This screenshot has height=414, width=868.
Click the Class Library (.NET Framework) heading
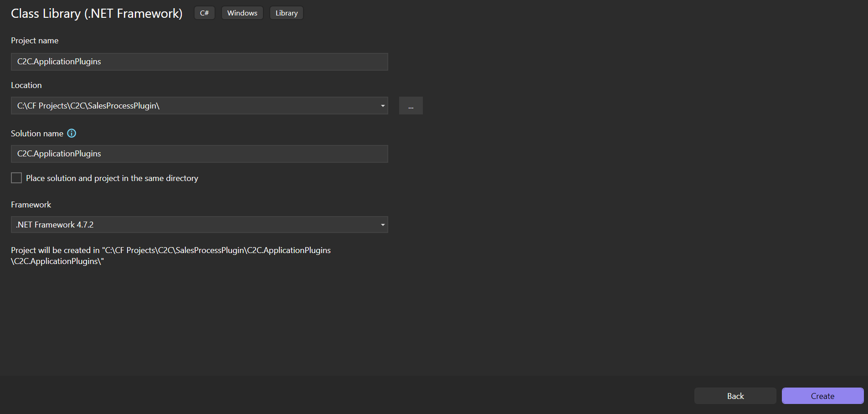click(x=97, y=14)
